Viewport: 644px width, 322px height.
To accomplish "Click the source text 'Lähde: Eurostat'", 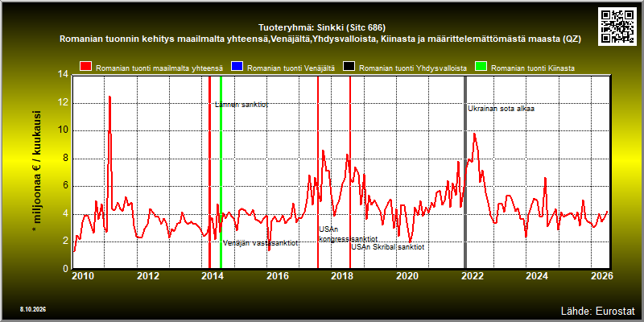I will (598, 310).
